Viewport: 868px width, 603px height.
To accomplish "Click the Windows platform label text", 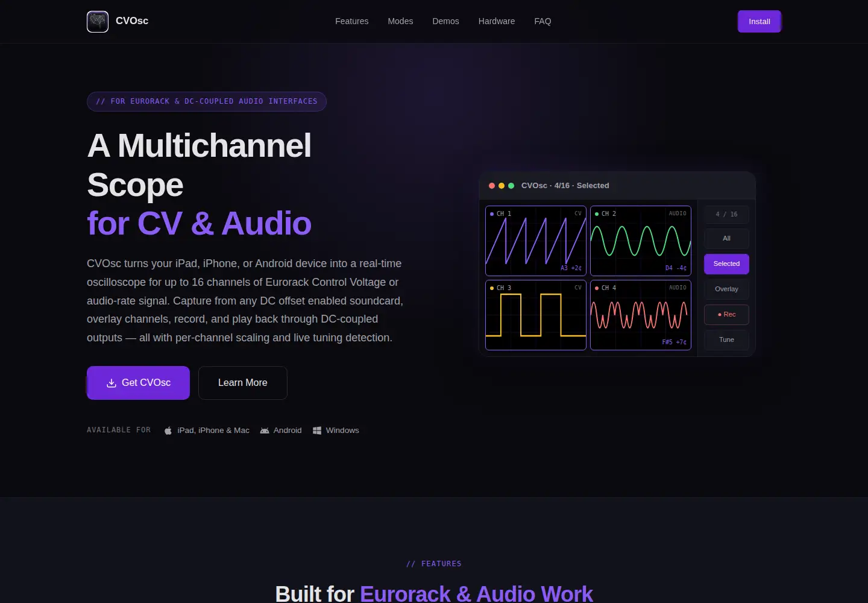I will pos(342,431).
